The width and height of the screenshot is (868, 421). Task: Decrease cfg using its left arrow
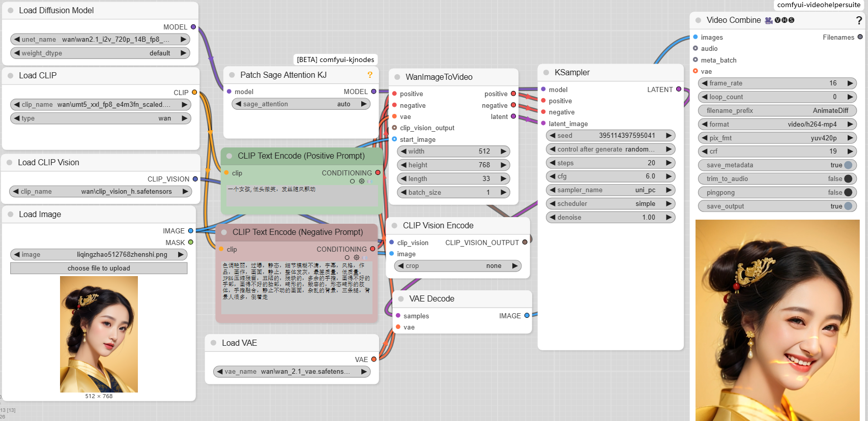pos(553,176)
